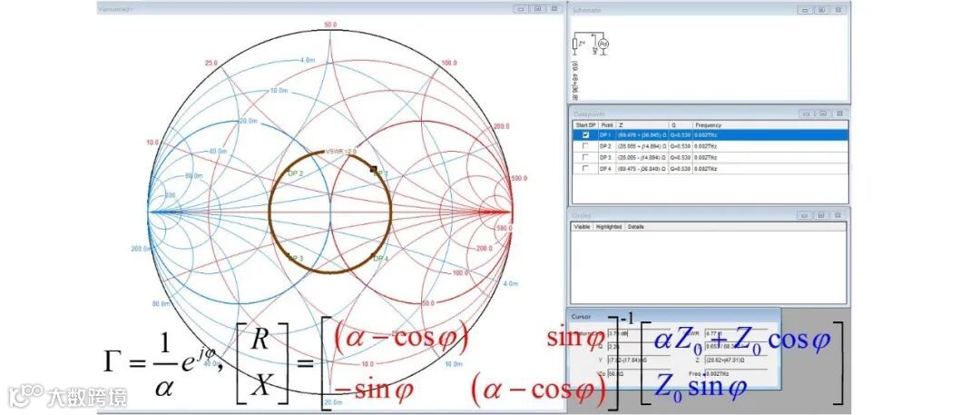Click the Visible column header in Circles
This screenshot has width=980, height=415.
[x=583, y=227]
